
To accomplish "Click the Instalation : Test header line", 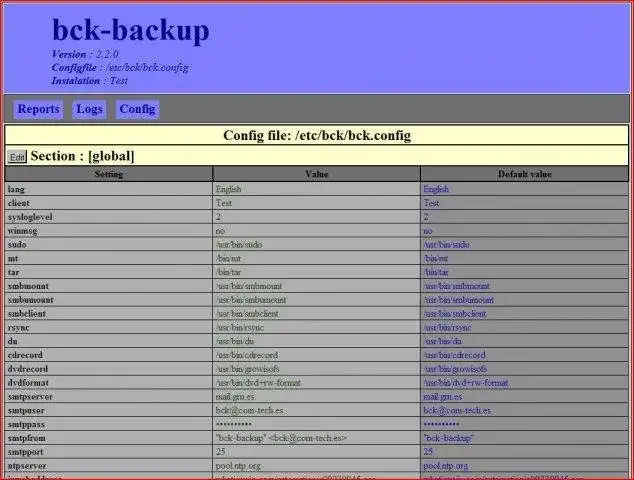I will pyautogui.click(x=90, y=80).
